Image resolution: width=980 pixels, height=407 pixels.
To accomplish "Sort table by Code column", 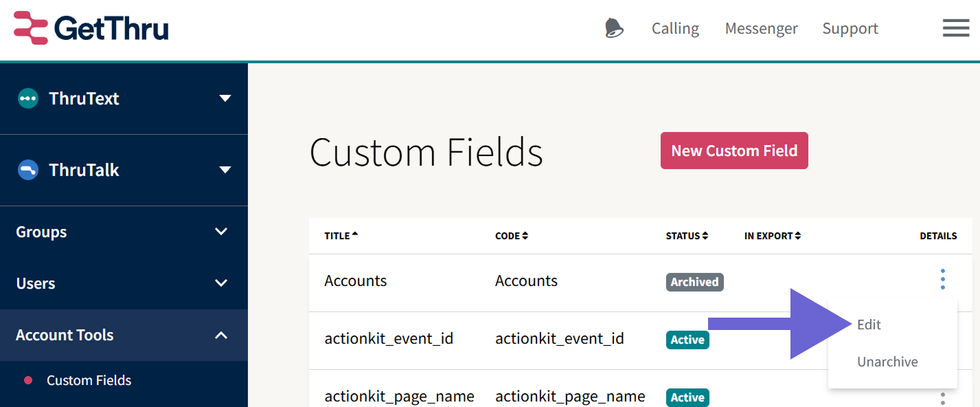I will click(x=512, y=236).
